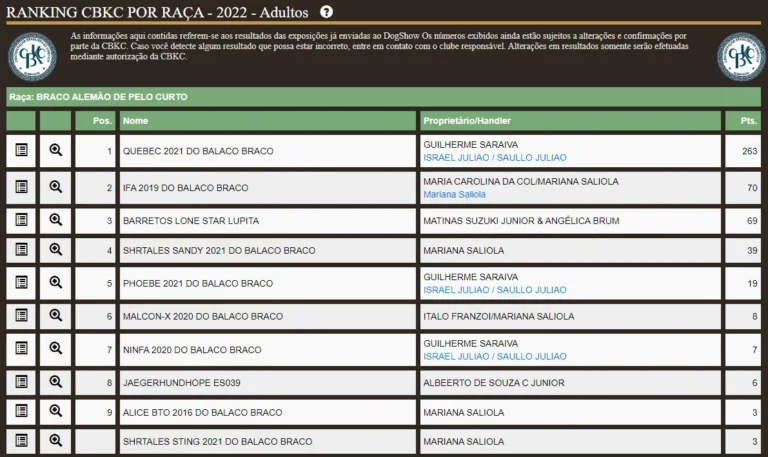768x457 pixels.
Task: Click the Nome column header
Action: coord(268,121)
